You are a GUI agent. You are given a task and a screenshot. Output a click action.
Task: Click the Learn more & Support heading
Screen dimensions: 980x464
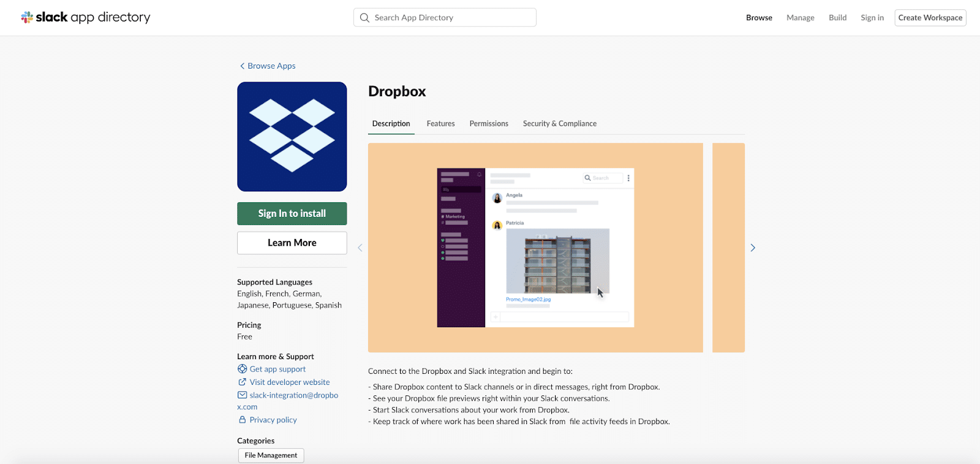[x=276, y=356]
